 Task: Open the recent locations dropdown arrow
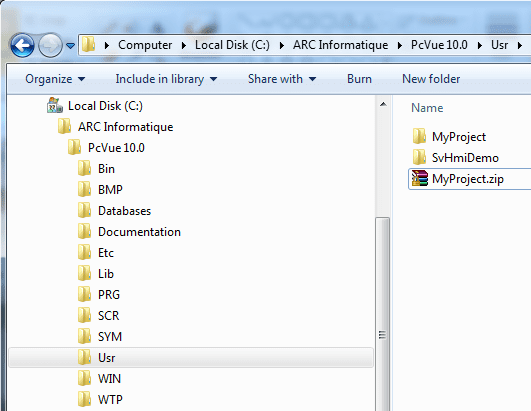pyautogui.click(x=70, y=45)
